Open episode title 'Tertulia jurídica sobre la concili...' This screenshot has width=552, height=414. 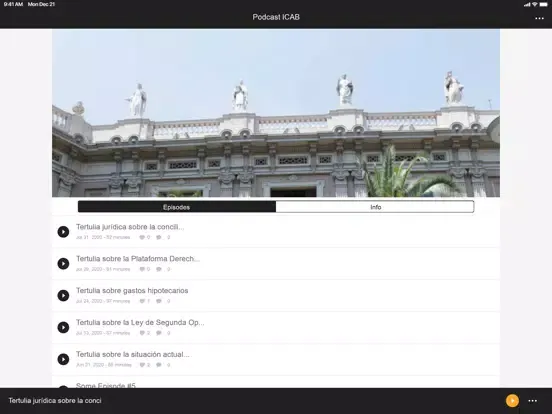130,227
